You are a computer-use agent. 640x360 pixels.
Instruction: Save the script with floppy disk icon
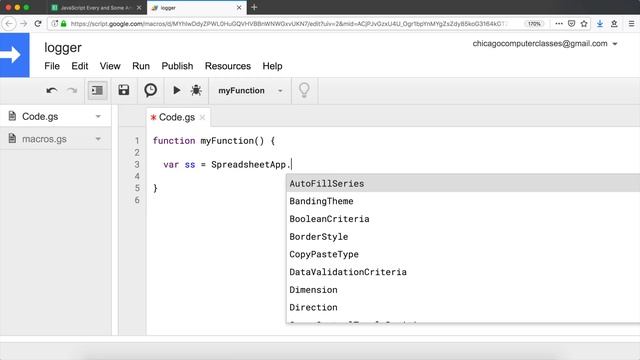[x=124, y=90]
